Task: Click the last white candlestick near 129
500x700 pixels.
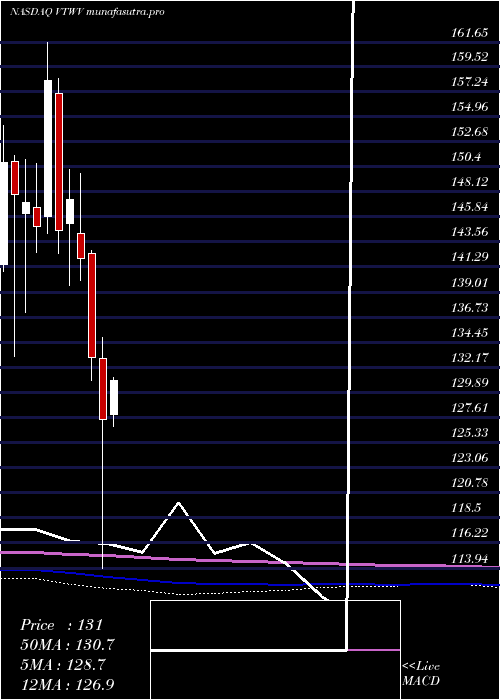Action: point(114,397)
